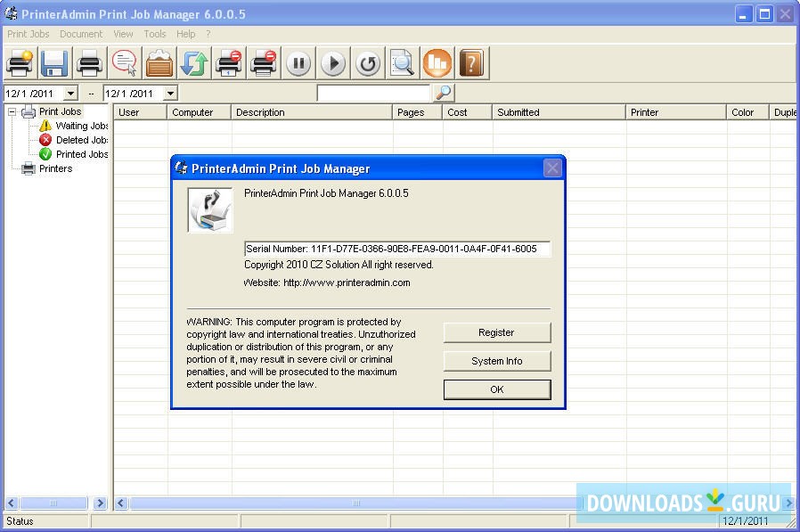This screenshot has height=532, width=800.
Task: Open the View menu
Action: pyautogui.click(x=124, y=34)
